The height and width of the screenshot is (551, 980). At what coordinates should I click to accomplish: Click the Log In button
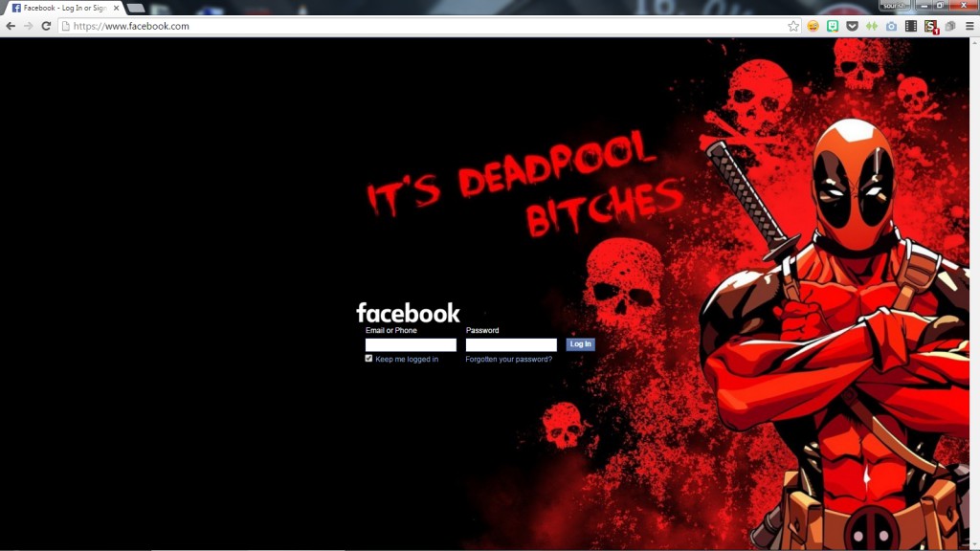coord(580,344)
